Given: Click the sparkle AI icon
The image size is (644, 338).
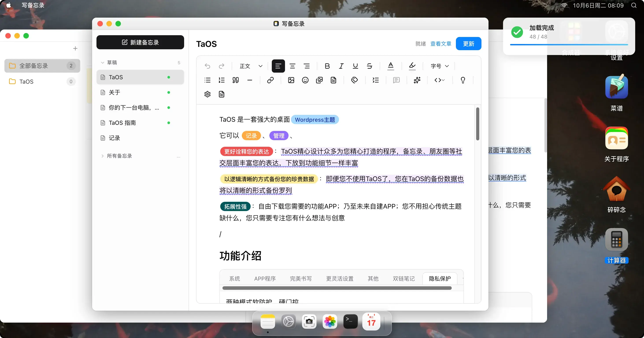Looking at the screenshot, I should 417,80.
